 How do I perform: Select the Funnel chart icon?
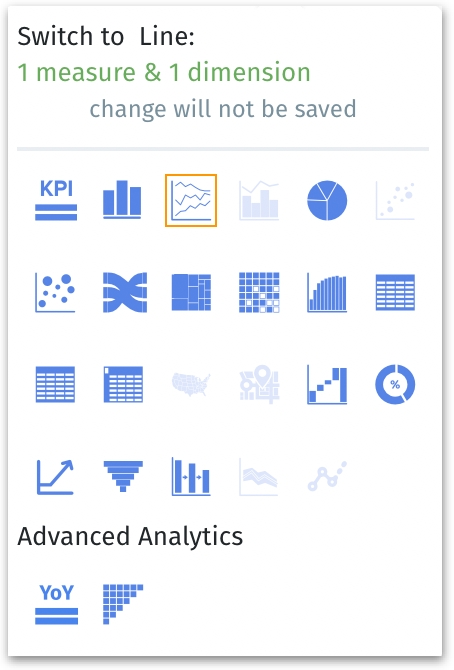123,476
